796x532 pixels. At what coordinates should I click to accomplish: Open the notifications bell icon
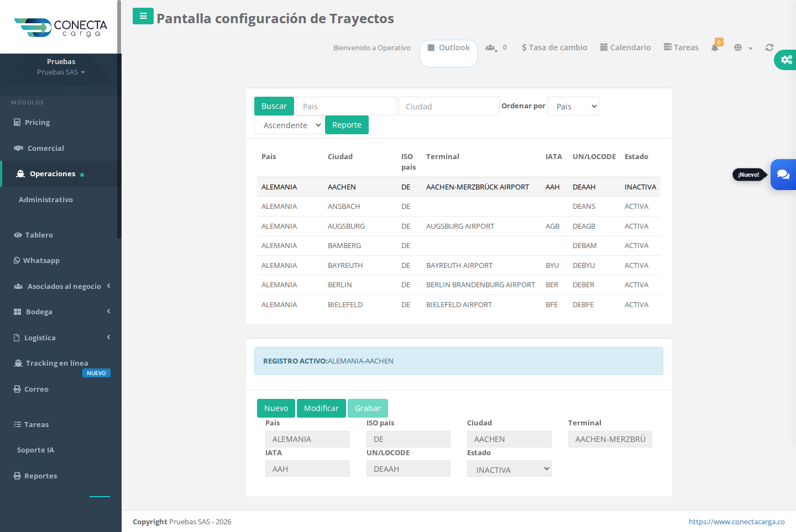(715, 47)
